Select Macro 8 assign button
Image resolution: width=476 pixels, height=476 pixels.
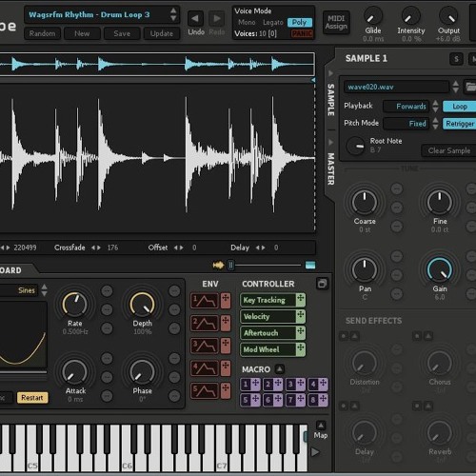(318, 400)
